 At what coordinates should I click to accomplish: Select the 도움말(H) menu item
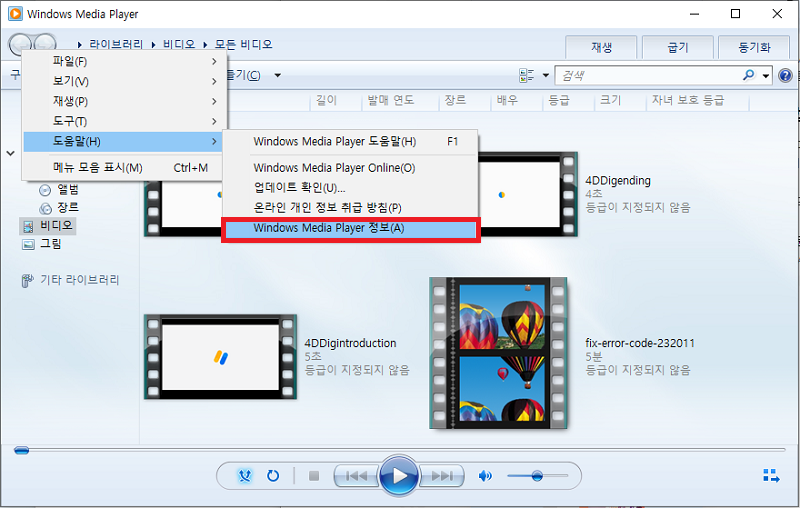(x=124, y=141)
